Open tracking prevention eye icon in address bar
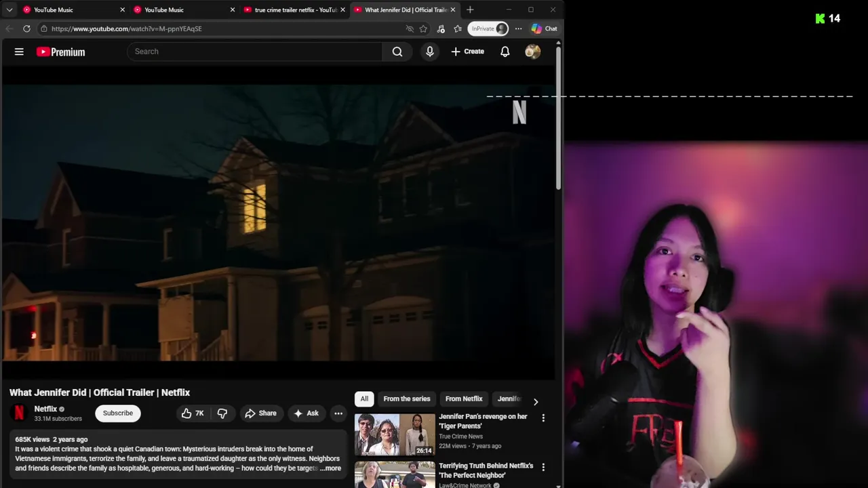The width and height of the screenshot is (868, 488). pos(410,28)
